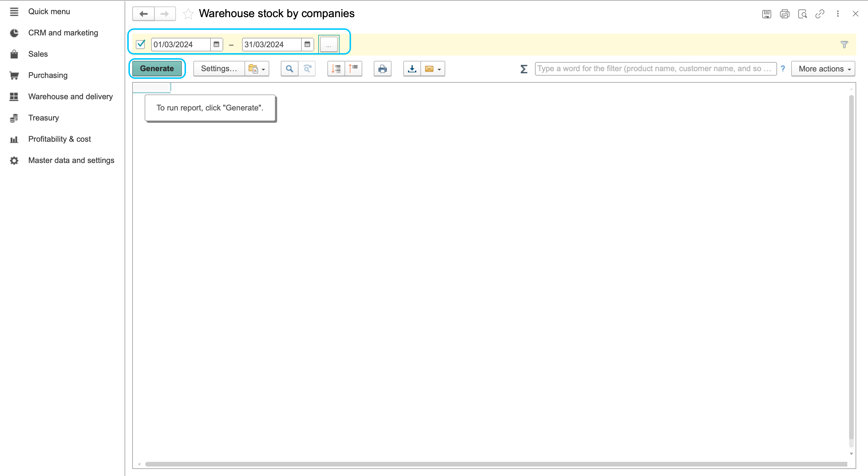868x476 pixels.
Task: Get link to report chain icon
Action: click(820, 14)
